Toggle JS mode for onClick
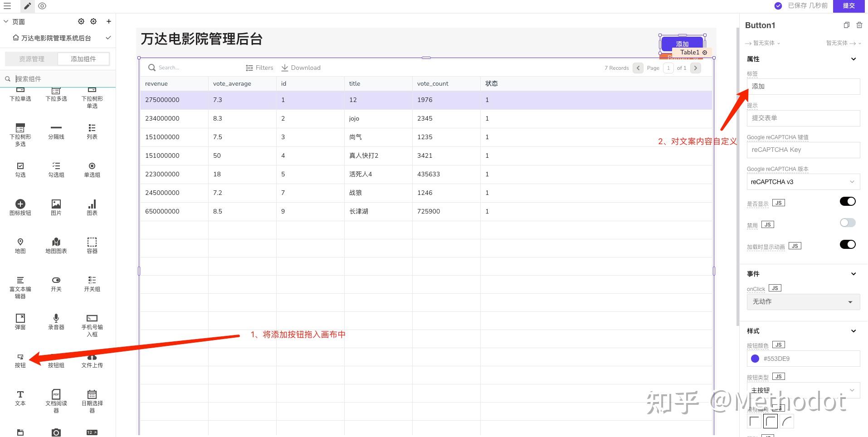This screenshot has height=437, width=868. pyautogui.click(x=775, y=288)
